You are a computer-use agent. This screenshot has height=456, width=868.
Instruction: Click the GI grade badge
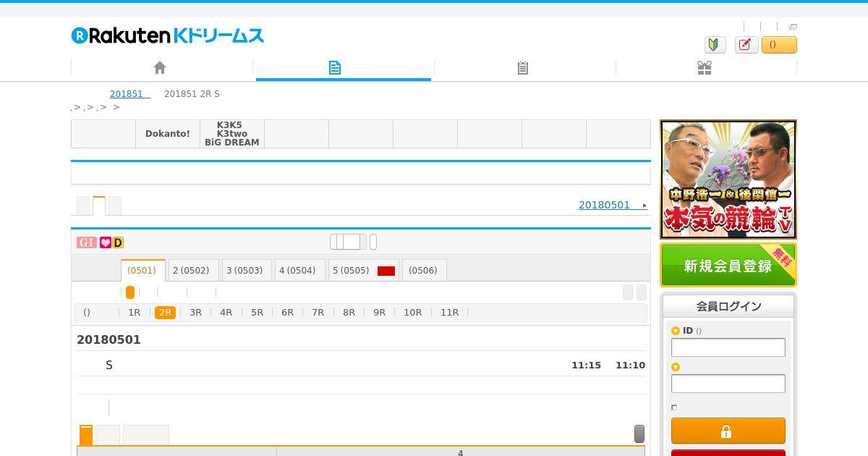[x=86, y=242]
